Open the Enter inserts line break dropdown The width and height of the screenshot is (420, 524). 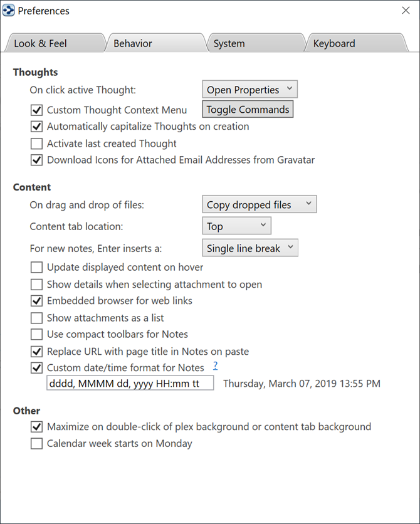[x=250, y=248]
